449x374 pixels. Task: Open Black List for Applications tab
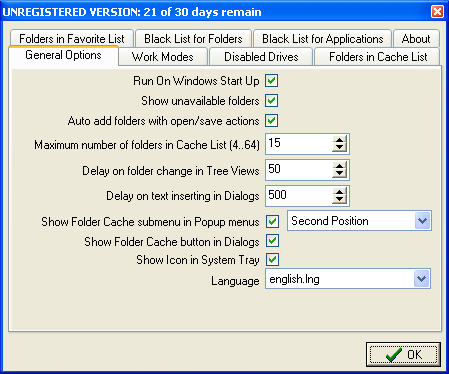pyautogui.click(x=323, y=39)
